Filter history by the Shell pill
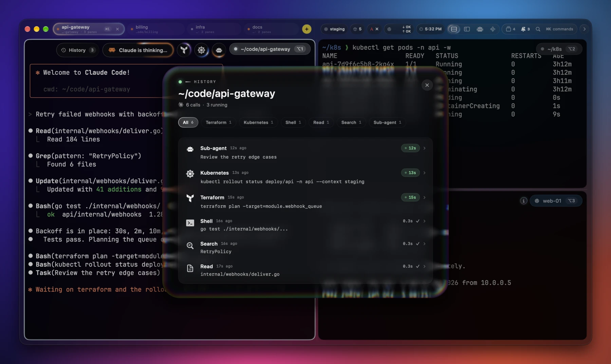Image resolution: width=611 pixels, height=364 pixels. [293, 122]
